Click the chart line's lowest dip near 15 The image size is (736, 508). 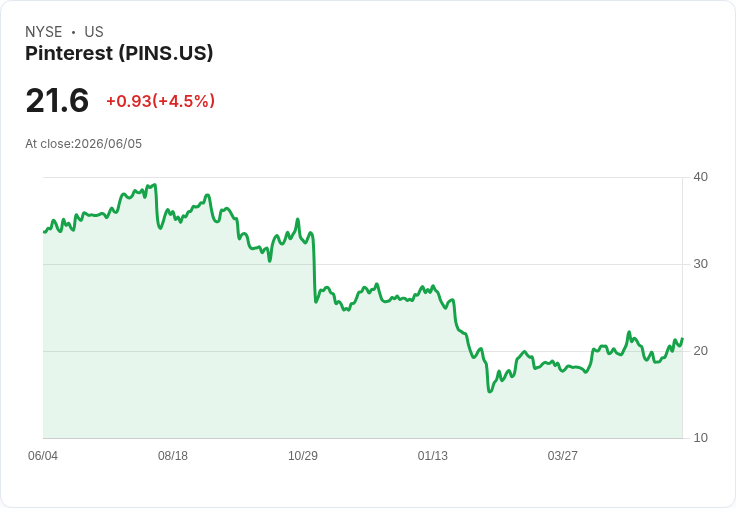click(490, 391)
